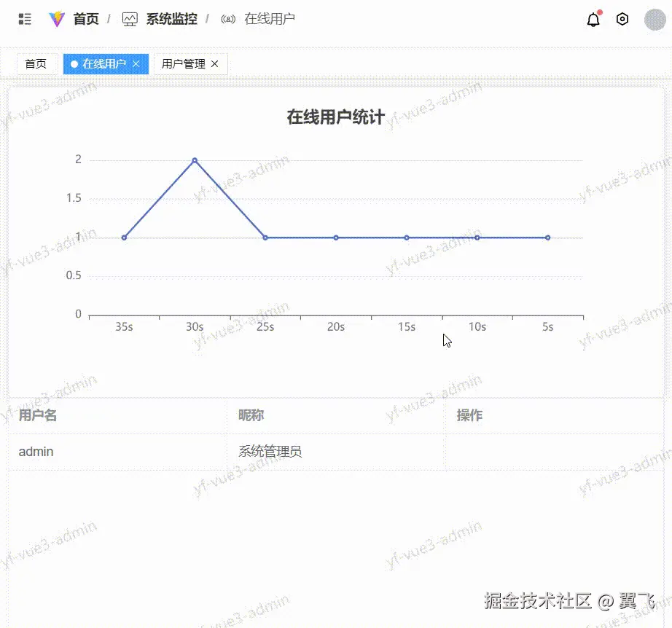
Task: Click the 操作 column header
Action: (x=469, y=415)
